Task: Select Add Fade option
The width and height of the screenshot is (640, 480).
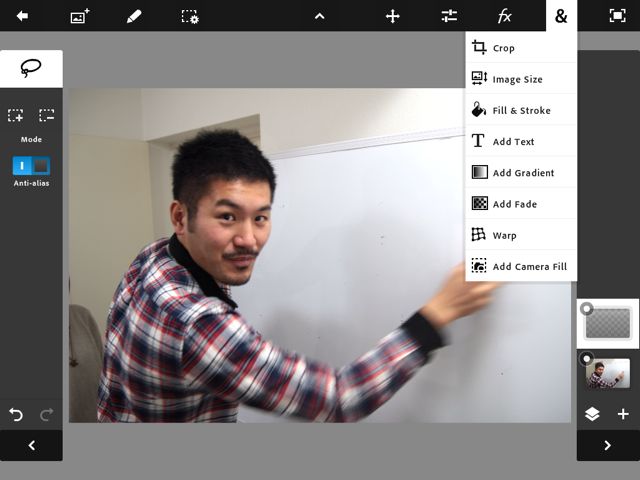Action: (521, 204)
